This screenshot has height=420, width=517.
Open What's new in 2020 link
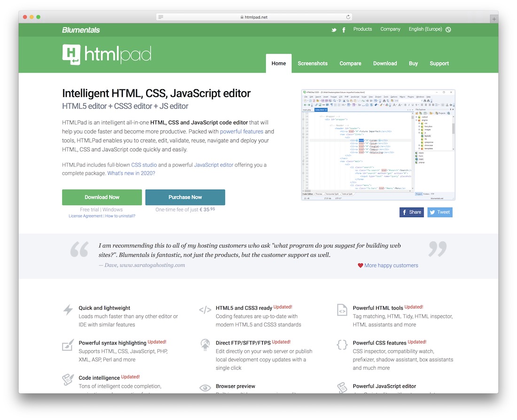coord(131,173)
